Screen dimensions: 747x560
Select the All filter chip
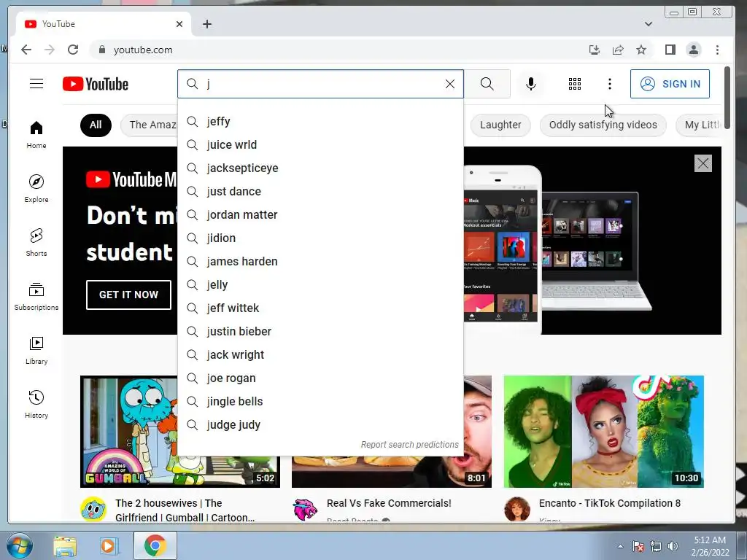point(96,125)
